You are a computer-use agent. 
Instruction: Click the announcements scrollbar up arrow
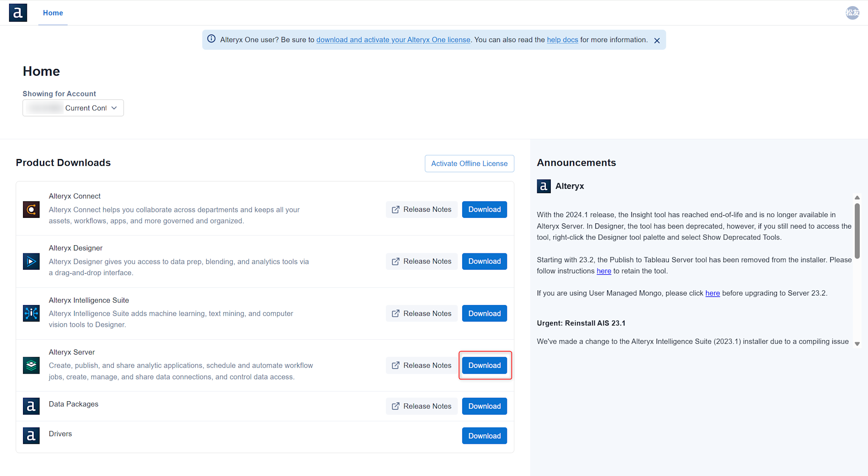pos(857,197)
